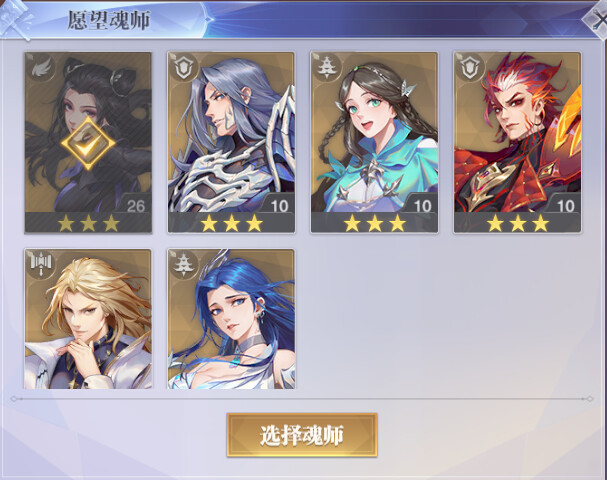Select the green-eyed braided girl card

click(374, 142)
